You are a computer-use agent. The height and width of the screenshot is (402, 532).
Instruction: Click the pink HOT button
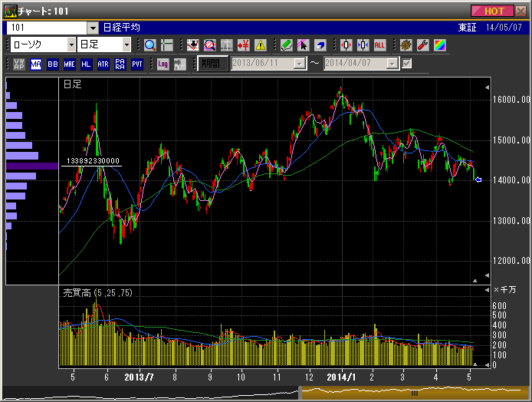(x=494, y=11)
